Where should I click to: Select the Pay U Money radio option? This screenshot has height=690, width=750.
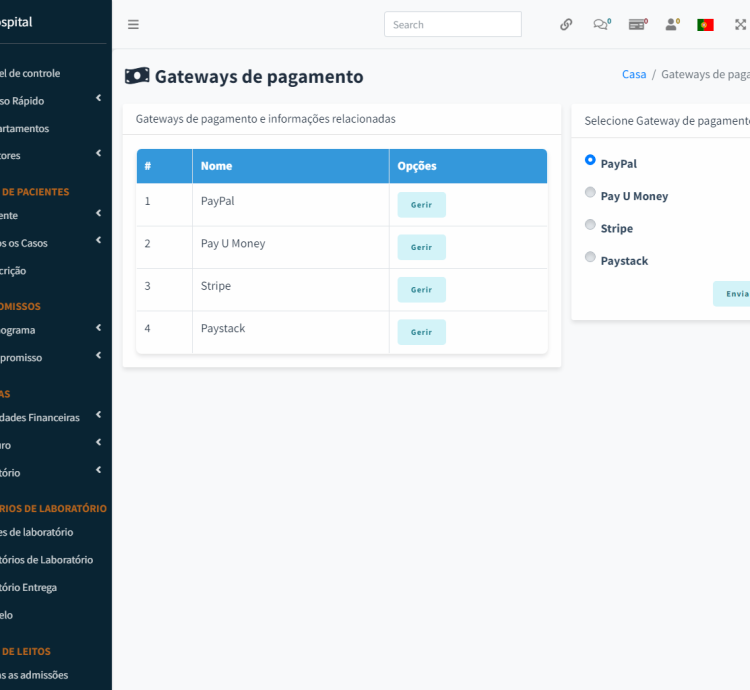[x=590, y=193]
